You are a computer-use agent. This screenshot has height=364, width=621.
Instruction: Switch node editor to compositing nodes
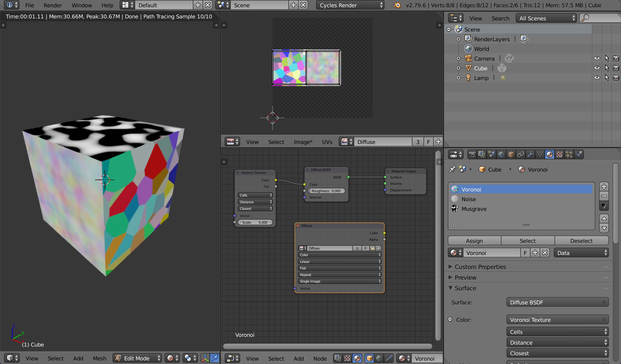[x=338, y=358]
